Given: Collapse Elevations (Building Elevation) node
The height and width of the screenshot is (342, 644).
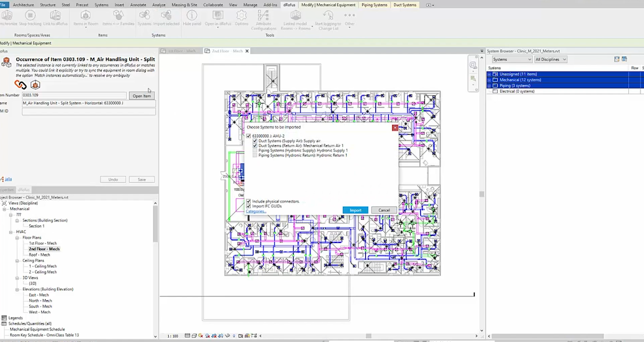Looking at the screenshot, I should pos(17,290).
